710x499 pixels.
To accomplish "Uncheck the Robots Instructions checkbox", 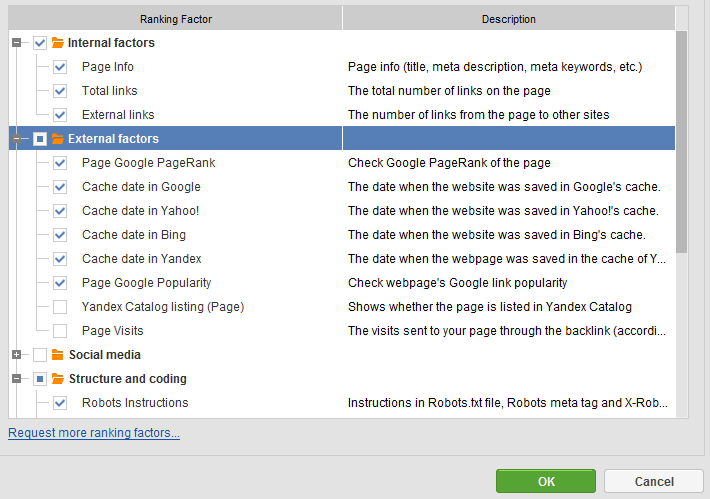I will (x=60, y=403).
